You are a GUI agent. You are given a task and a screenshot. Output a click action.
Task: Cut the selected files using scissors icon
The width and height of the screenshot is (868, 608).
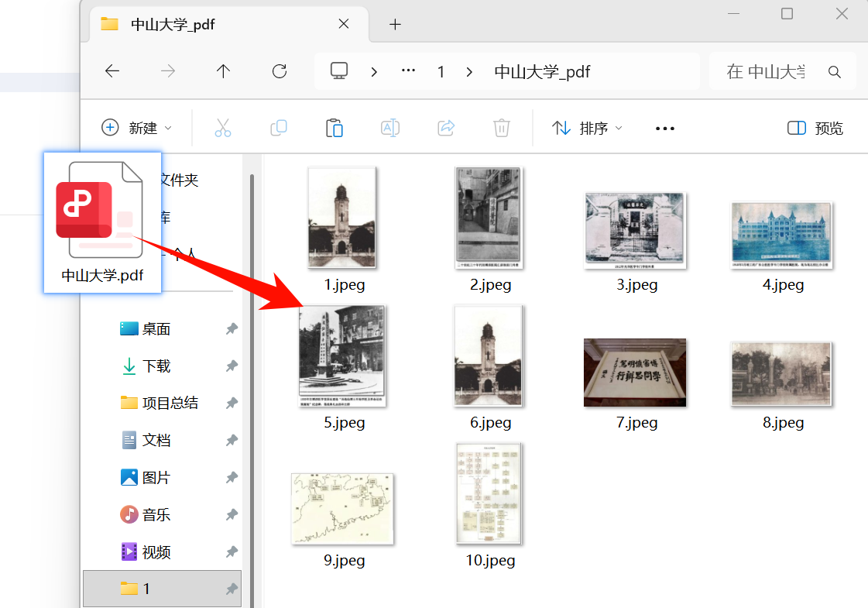pyautogui.click(x=223, y=128)
